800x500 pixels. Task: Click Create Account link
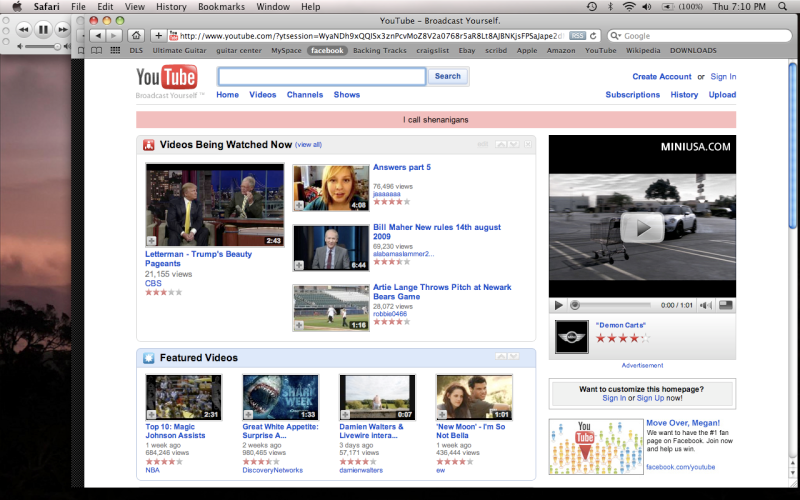coord(662,77)
